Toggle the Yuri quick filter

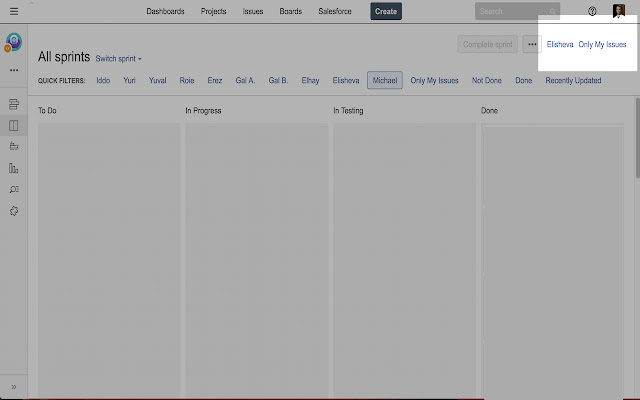(x=129, y=80)
